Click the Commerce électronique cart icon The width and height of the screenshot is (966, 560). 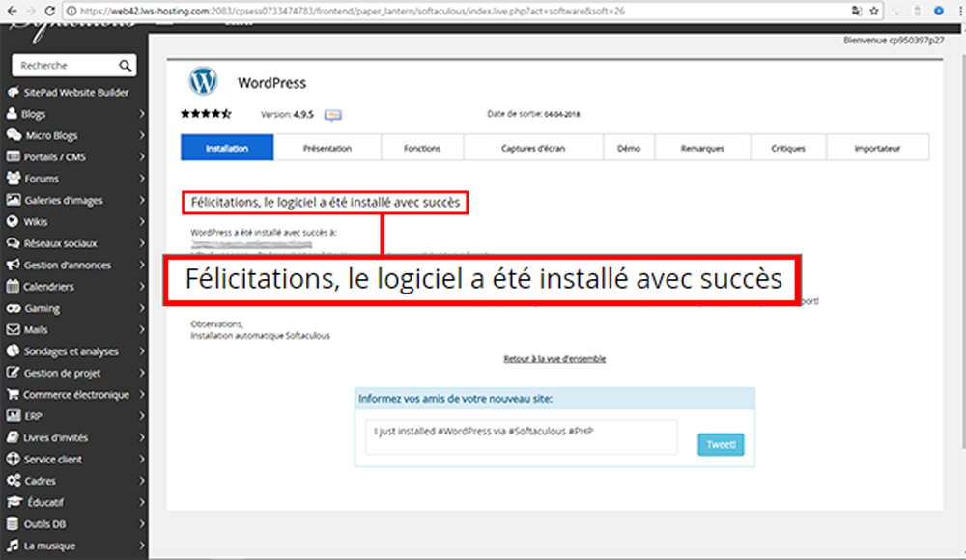[x=13, y=394]
